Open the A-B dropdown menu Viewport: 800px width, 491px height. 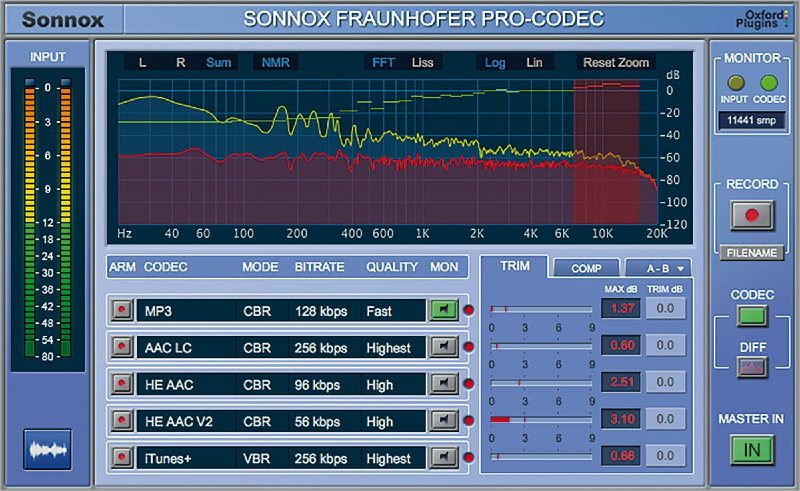[658, 268]
